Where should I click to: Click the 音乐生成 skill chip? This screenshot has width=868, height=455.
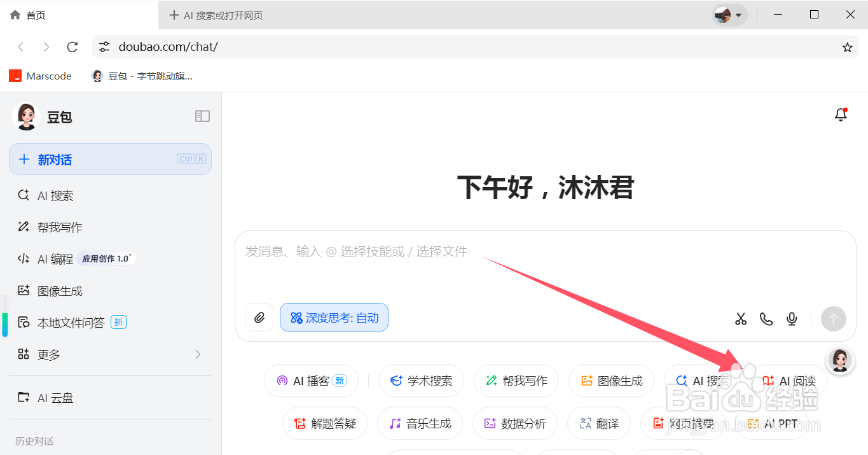420,423
